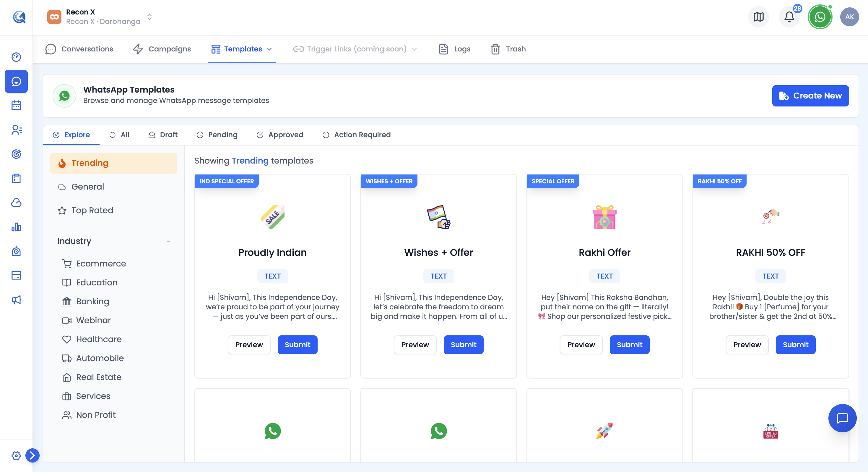Open notifications bell with 28 badge
This screenshot has width=868, height=472.
pyautogui.click(x=789, y=17)
